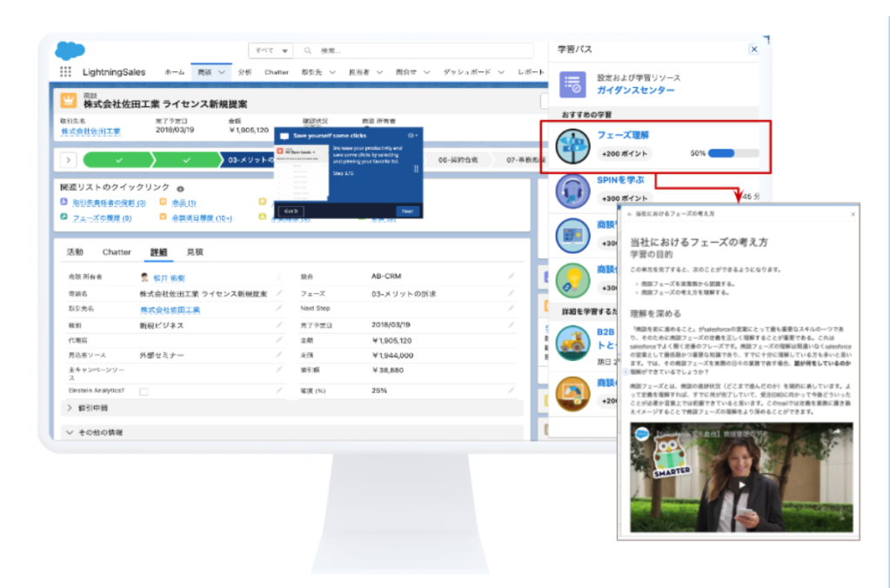Click info icon beside 関連リストのクイックリンク
890x588 pixels.
[x=180, y=189]
